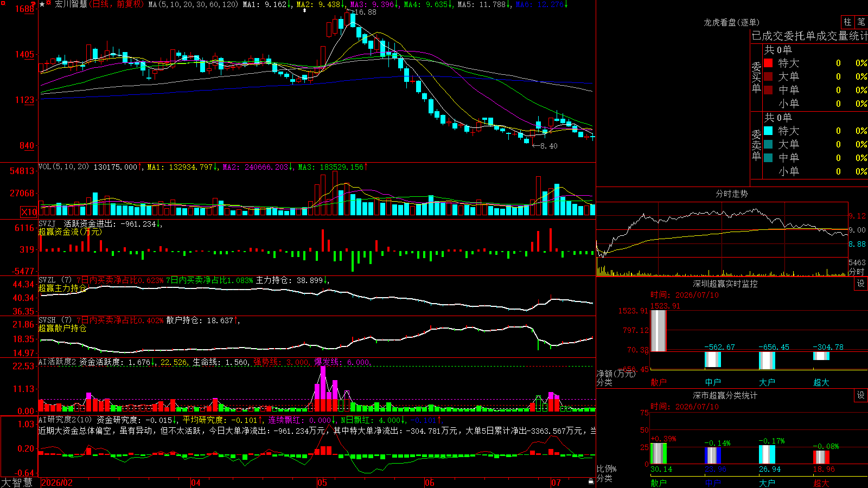Viewport: 868px width, 488px height.
Task: Click the 超赢主力持仓 yellow label
Action: (62, 288)
